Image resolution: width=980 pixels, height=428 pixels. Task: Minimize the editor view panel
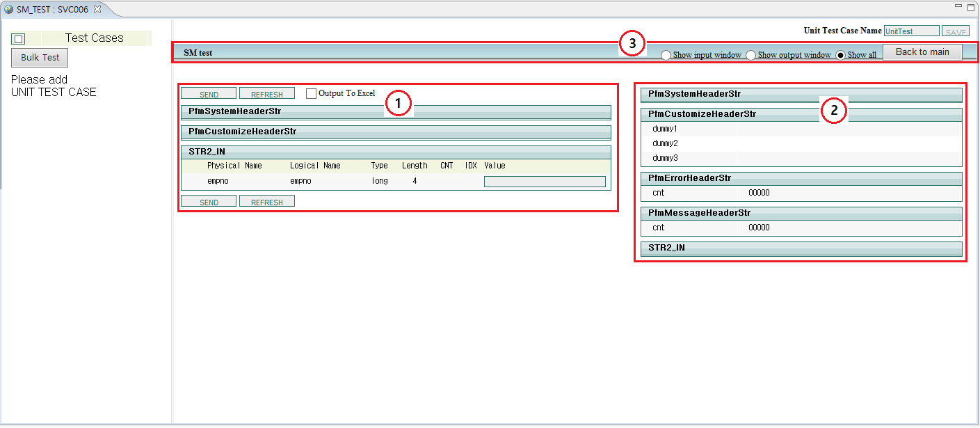pyautogui.click(x=958, y=6)
